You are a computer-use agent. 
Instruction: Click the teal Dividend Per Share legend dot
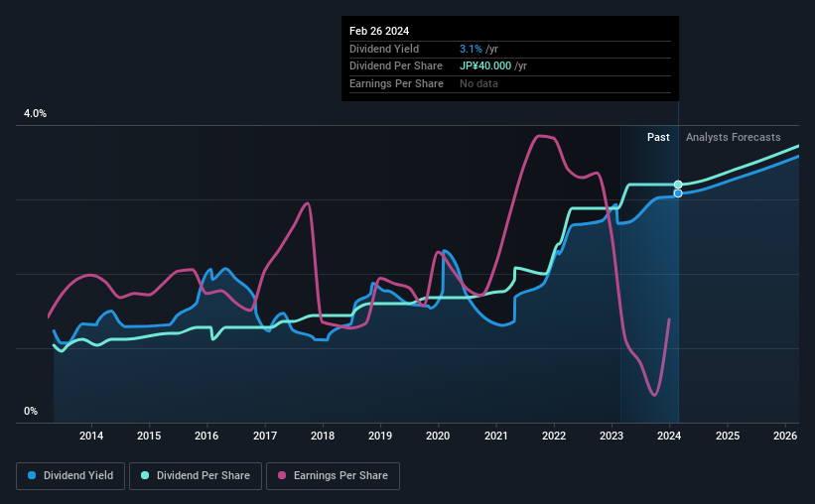click(145, 475)
